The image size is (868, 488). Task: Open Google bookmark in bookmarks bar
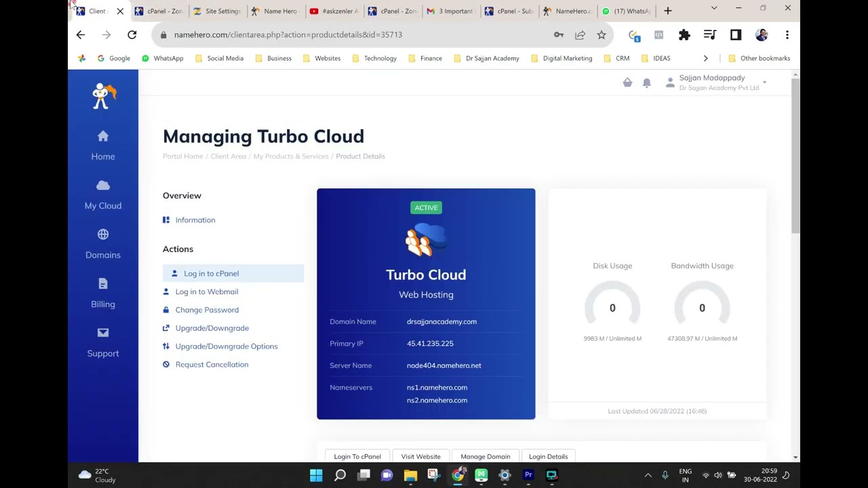[x=114, y=58]
